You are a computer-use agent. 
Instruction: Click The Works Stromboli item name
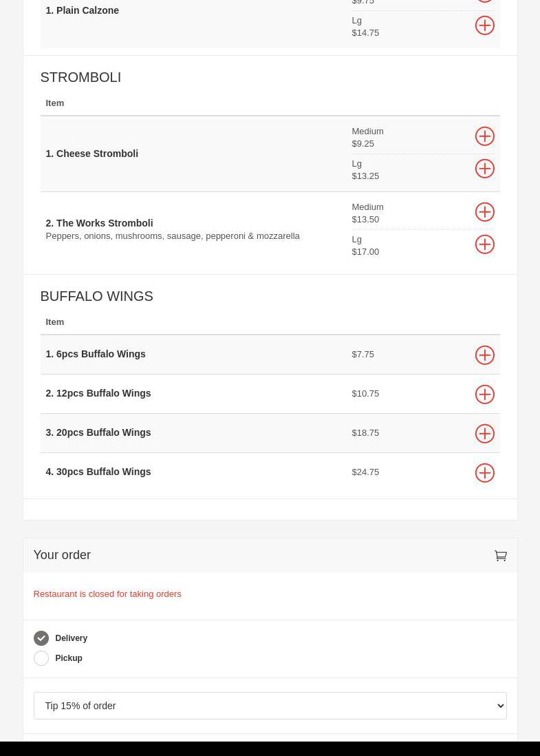coord(99,223)
